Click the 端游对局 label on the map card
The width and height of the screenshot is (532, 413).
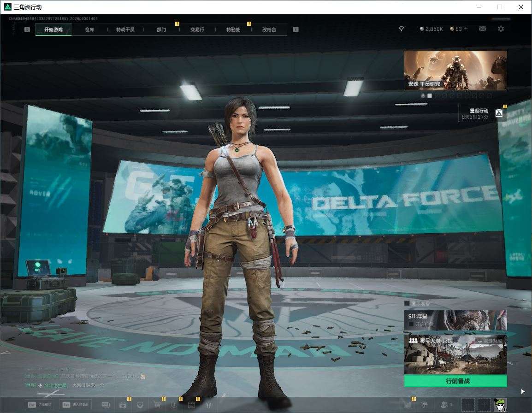490,341
